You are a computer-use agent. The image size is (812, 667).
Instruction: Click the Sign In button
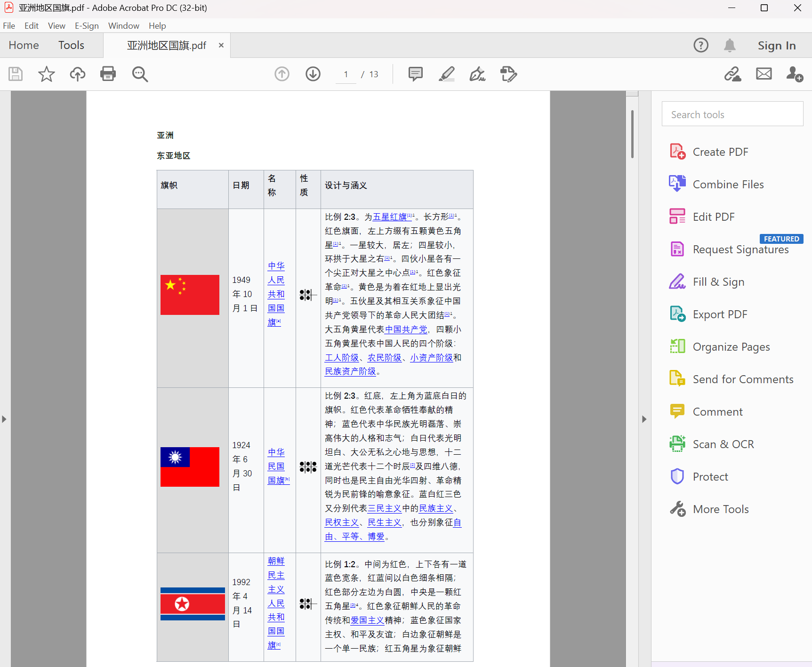776,45
